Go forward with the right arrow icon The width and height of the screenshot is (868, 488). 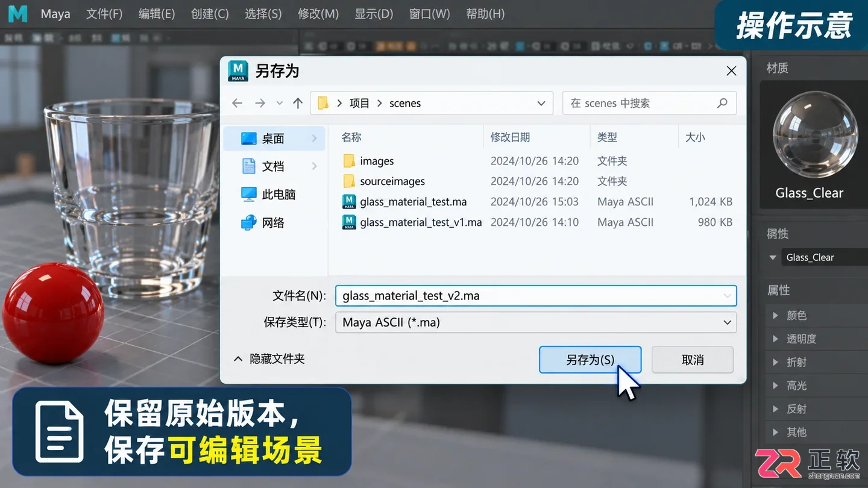point(260,103)
